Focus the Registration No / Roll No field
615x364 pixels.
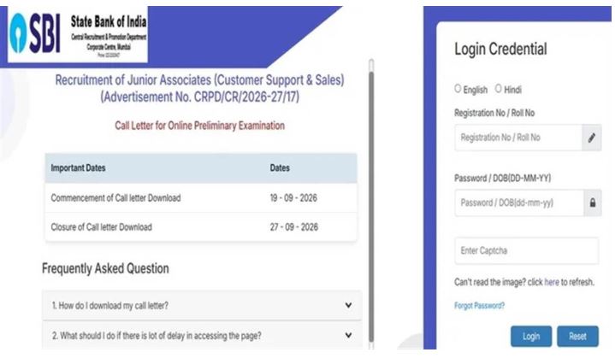(518, 138)
